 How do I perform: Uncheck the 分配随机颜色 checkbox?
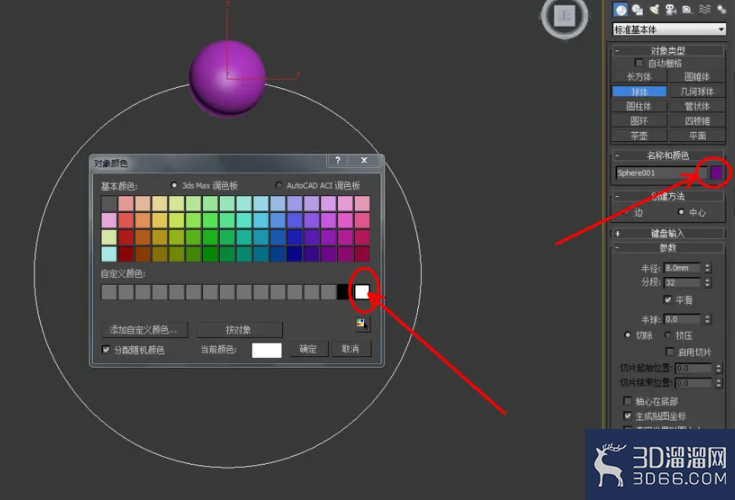click(x=106, y=350)
